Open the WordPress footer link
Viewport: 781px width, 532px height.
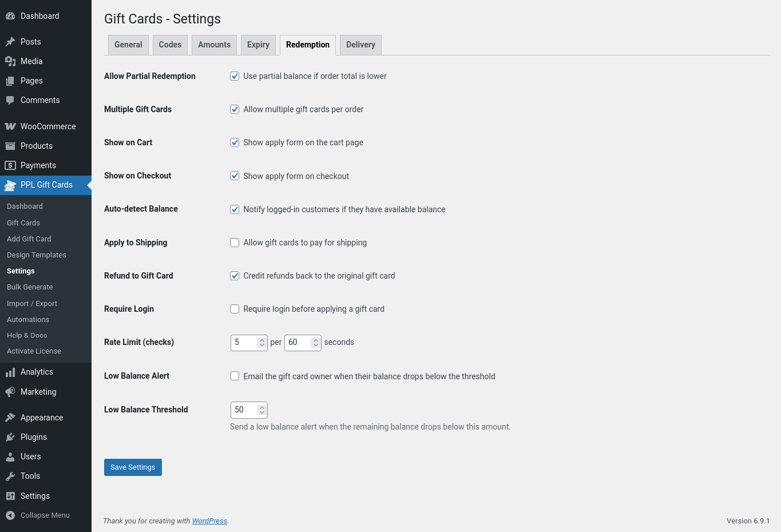tap(209, 521)
